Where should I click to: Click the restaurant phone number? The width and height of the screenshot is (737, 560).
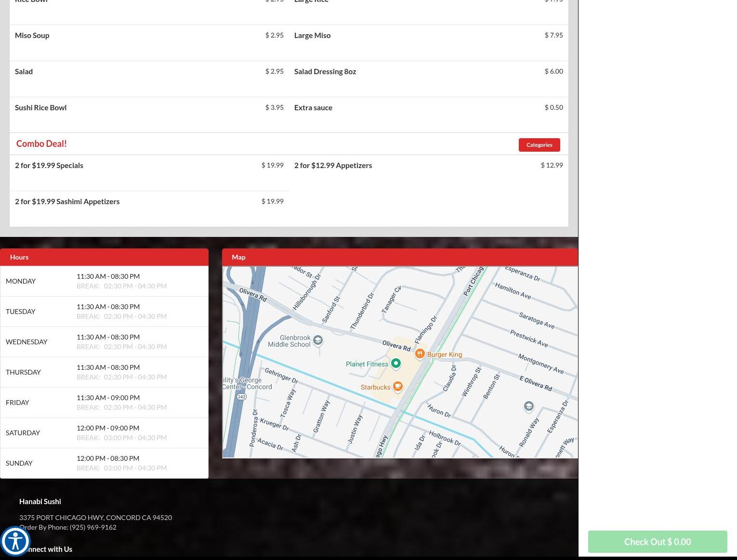pyautogui.click(x=93, y=527)
